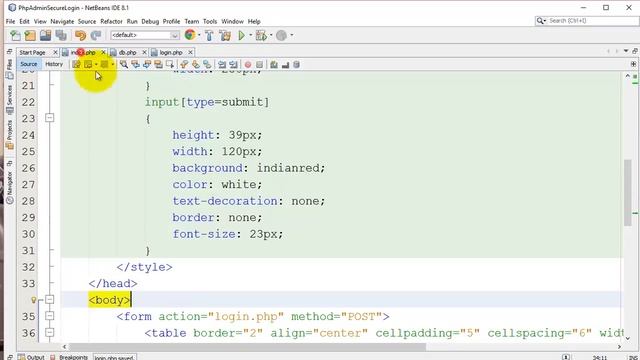640x360 pixels.
Task: Click the Shift Line Right icon
Action: [233, 64]
